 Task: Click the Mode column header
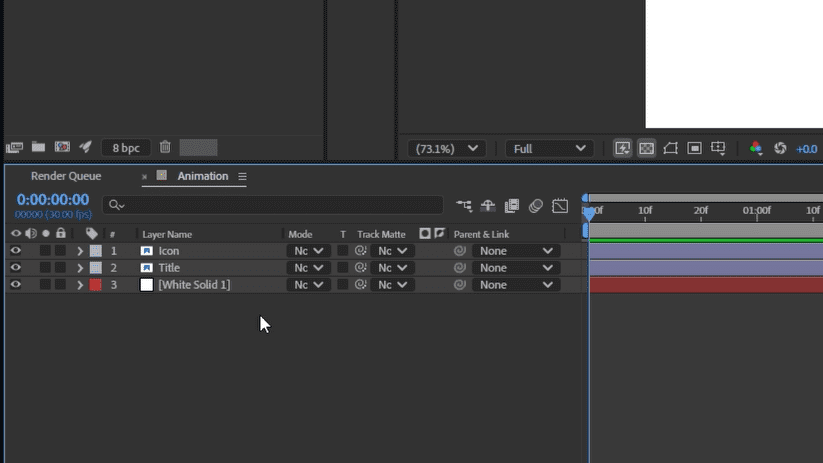(x=300, y=235)
